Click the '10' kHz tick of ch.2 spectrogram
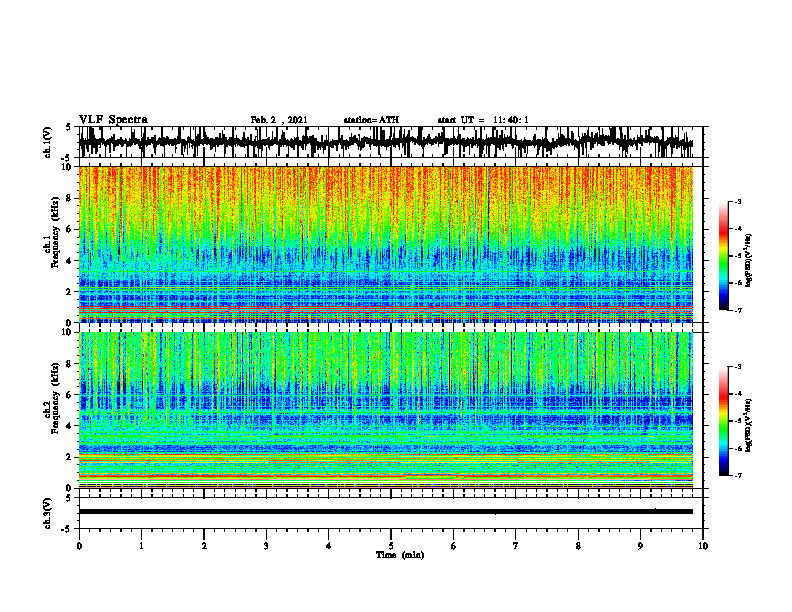792x612 pixels. (67, 332)
